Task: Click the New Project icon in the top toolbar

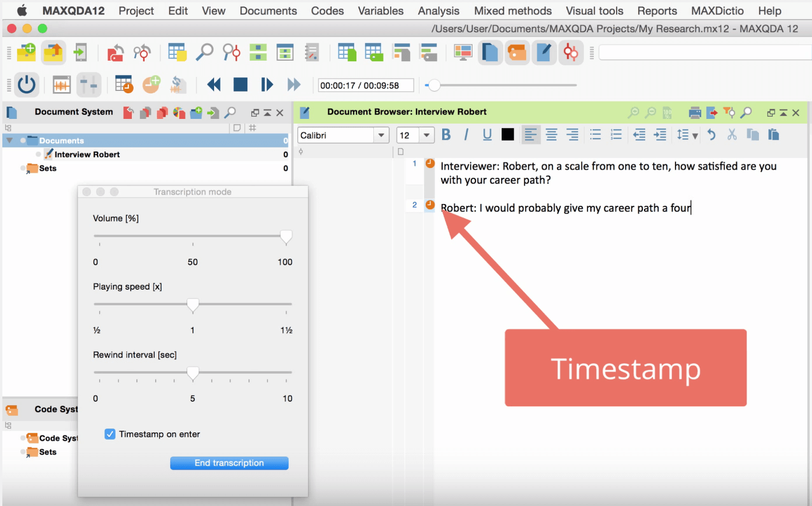Action: (x=26, y=52)
